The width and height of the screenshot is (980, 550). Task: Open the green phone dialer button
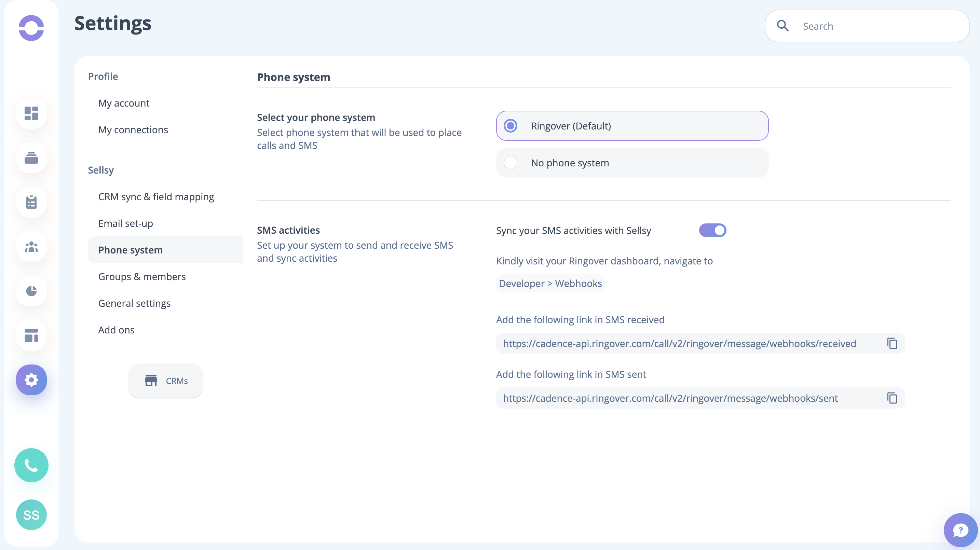[31, 465]
